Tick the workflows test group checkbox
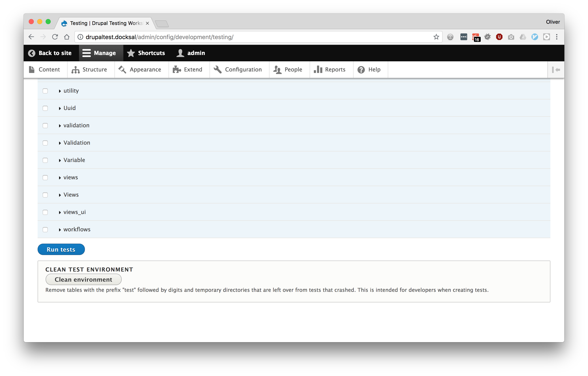 [x=45, y=230]
